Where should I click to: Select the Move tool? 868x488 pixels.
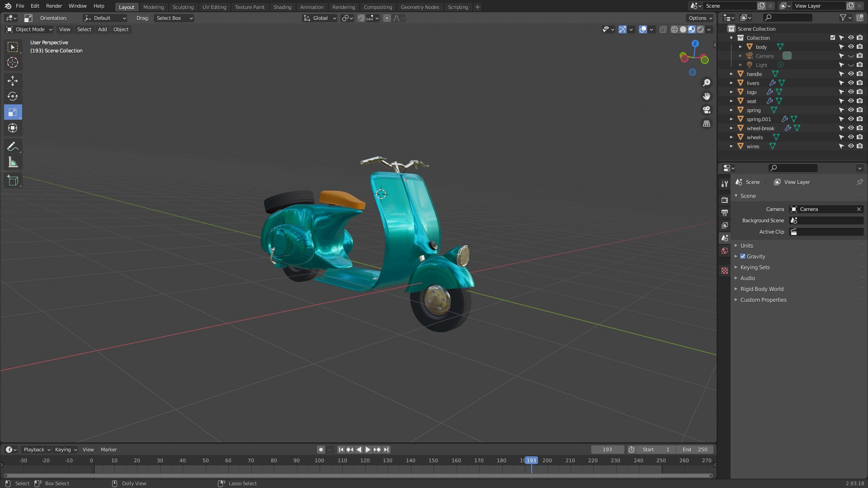pos(13,80)
